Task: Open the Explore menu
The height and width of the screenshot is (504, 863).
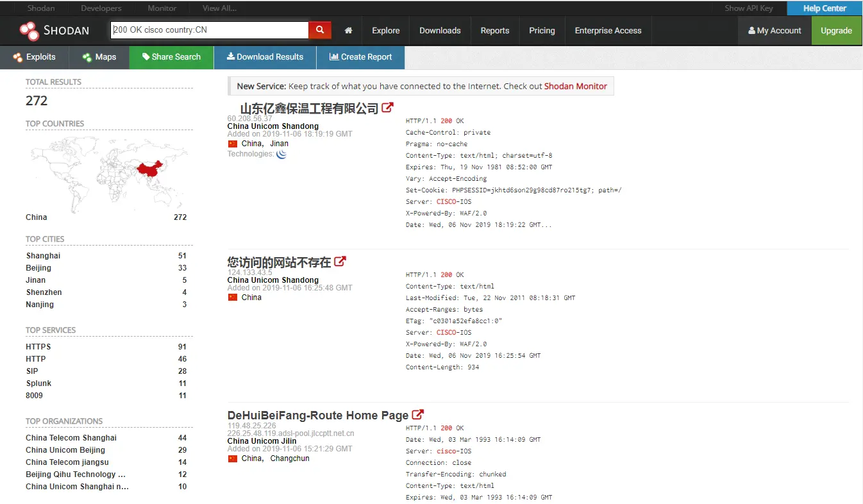Action: coord(386,30)
